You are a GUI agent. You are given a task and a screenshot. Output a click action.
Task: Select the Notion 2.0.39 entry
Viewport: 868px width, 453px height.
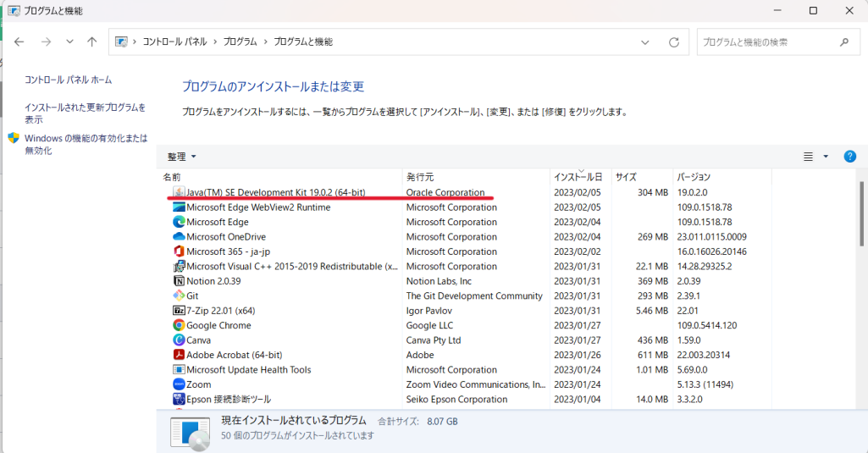pyautogui.click(x=213, y=281)
